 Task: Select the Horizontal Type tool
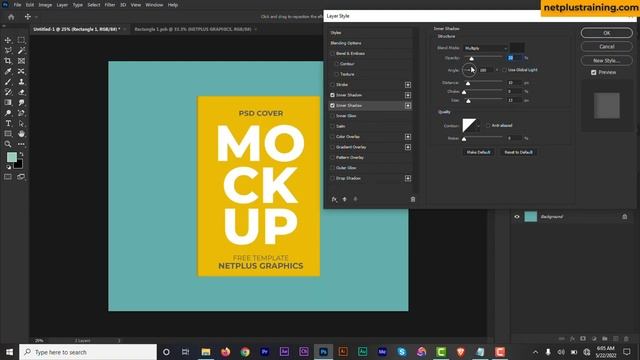tap(8, 123)
